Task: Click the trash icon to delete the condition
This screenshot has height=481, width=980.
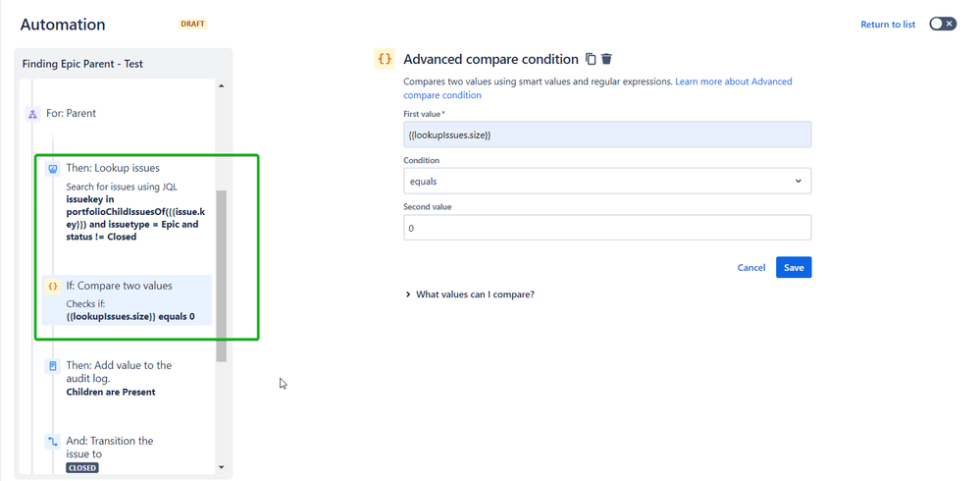Action: point(607,59)
